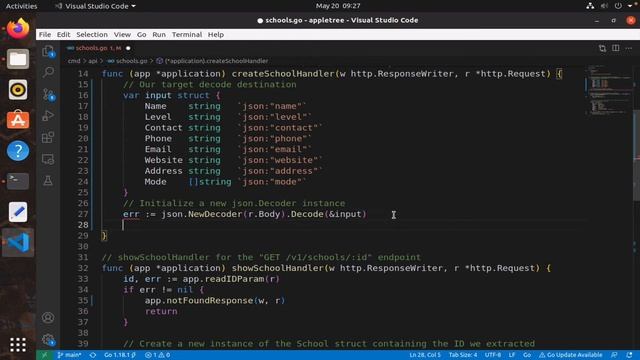Change Tab Size: 4 setting
This screenshot has height=360, width=640.
(463, 355)
